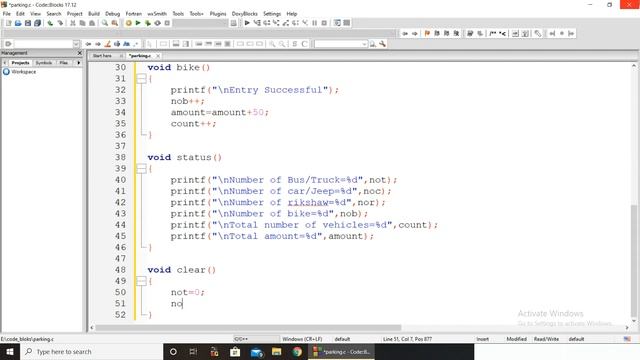Jump forward with browse tracker arrow
This screenshot has width=640, height=360.
414,33
